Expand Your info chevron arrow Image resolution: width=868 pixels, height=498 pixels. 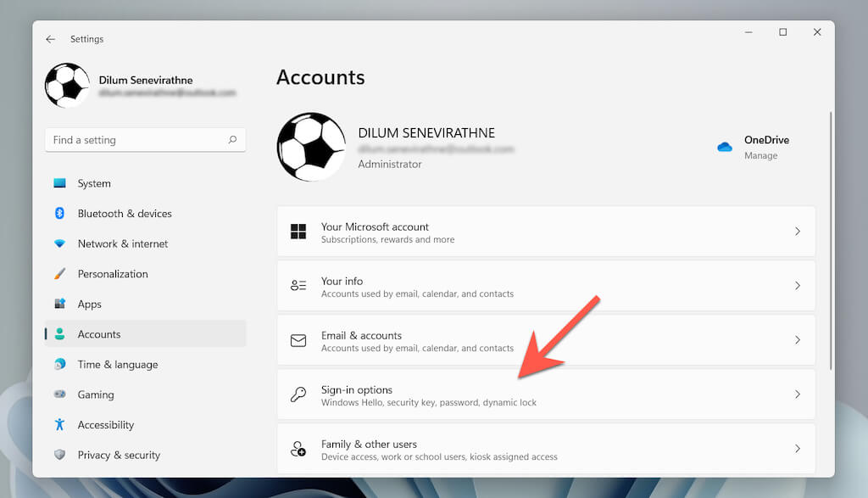(x=797, y=285)
